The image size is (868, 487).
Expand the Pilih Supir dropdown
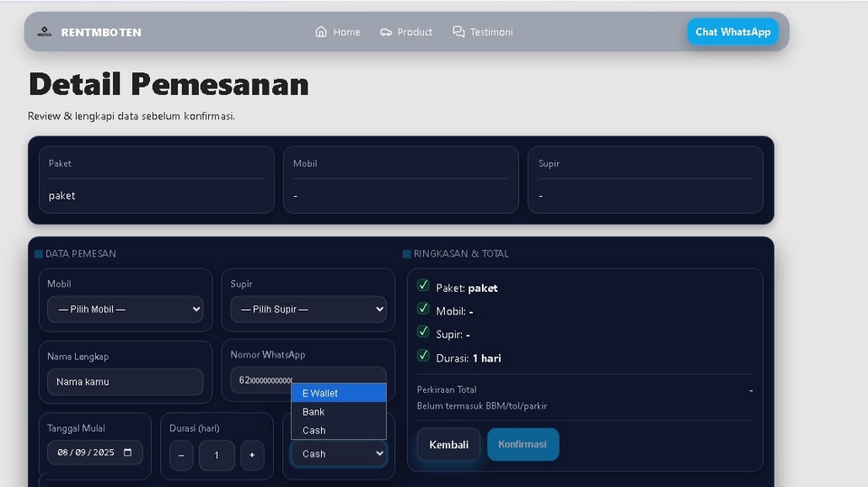coord(308,309)
